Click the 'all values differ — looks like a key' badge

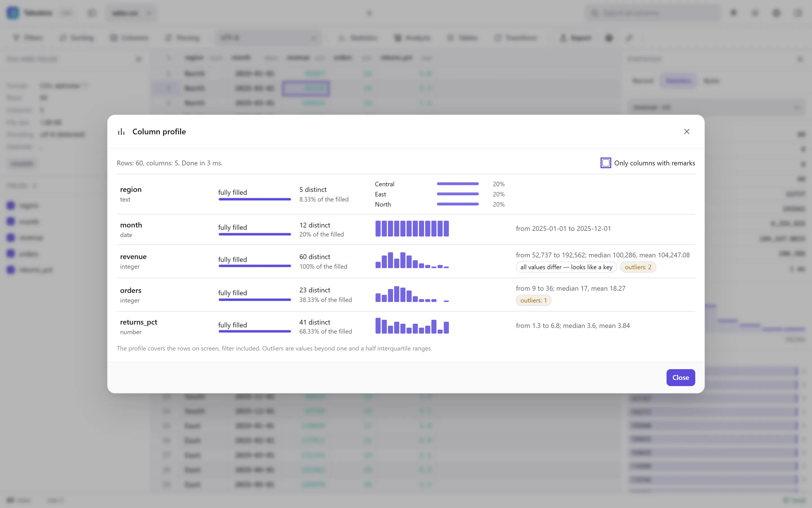(566, 267)
